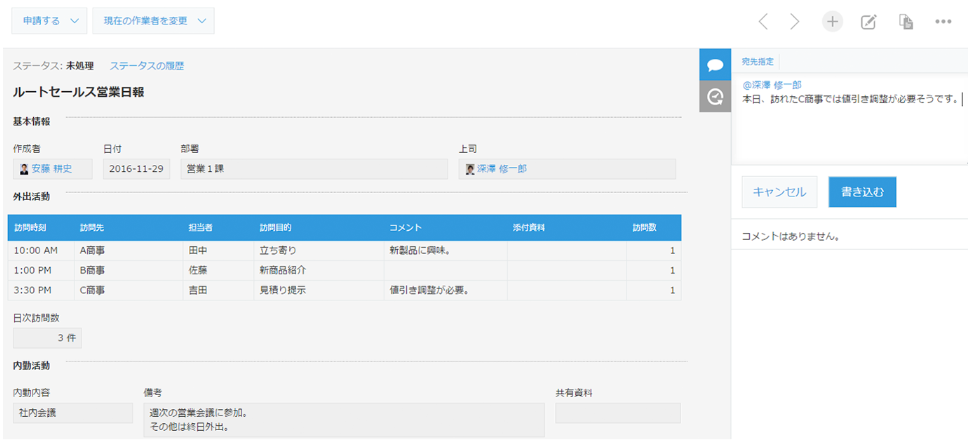Go to the next record arrow

pos(795,21)
